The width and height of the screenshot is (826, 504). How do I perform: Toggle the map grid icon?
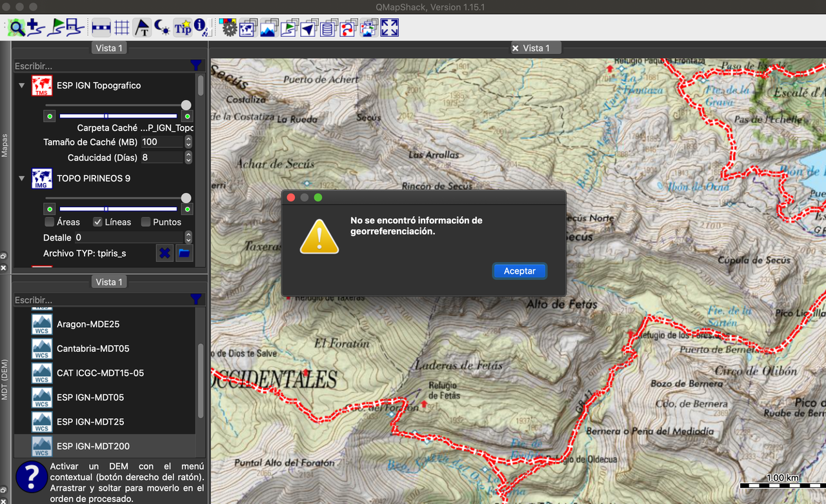(x=121, y=28)
